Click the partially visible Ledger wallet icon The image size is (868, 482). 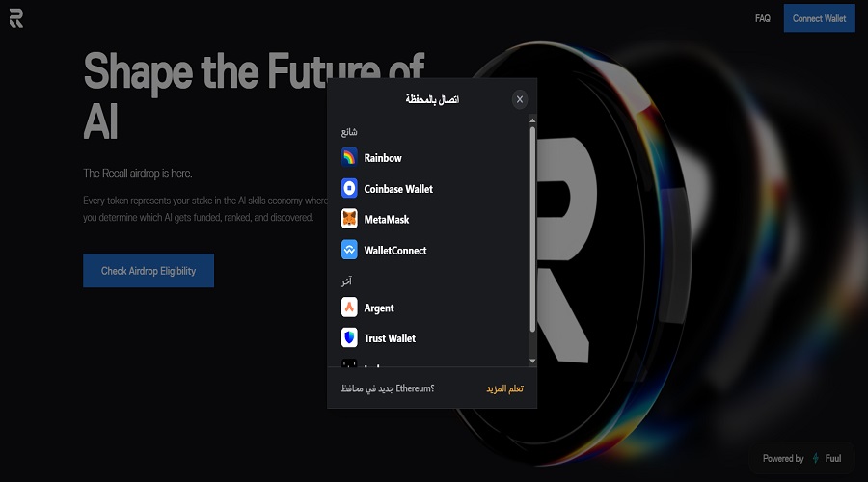point(349,363)
